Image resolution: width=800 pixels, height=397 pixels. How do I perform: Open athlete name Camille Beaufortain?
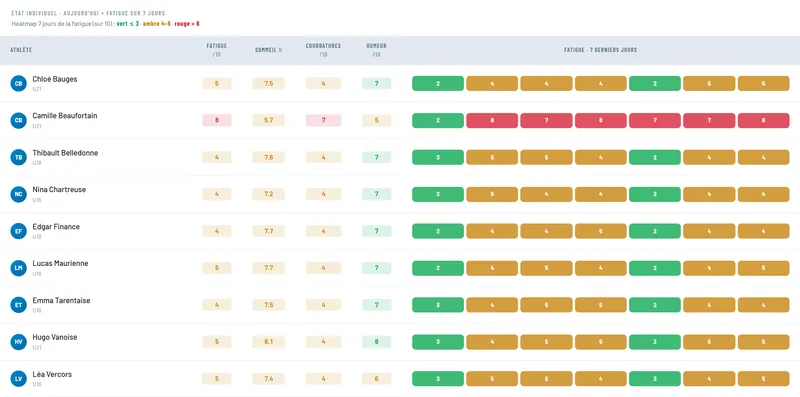pyautogui.click(x=65, y=116)
